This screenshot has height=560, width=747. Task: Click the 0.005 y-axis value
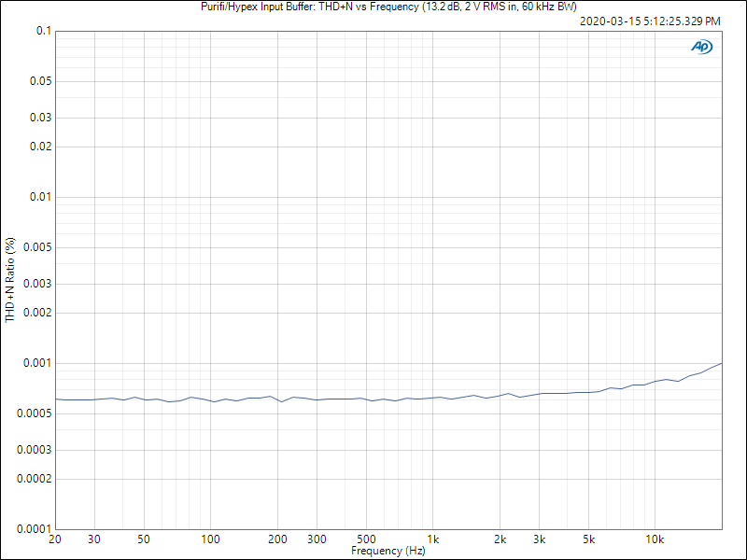click(37, 247)
